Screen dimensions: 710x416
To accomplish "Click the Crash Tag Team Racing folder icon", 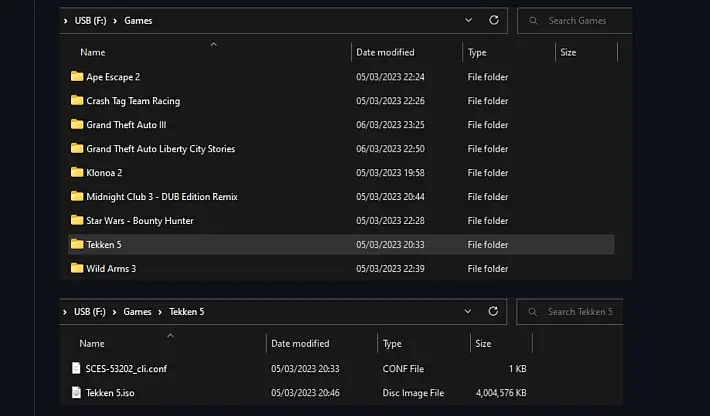I will 77,100.
